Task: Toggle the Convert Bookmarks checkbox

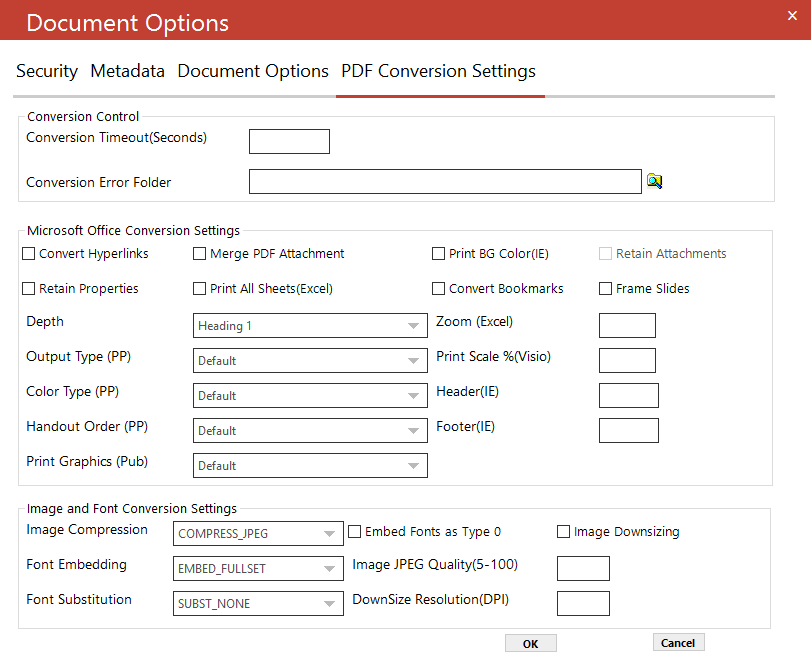Action: (438, 289)
